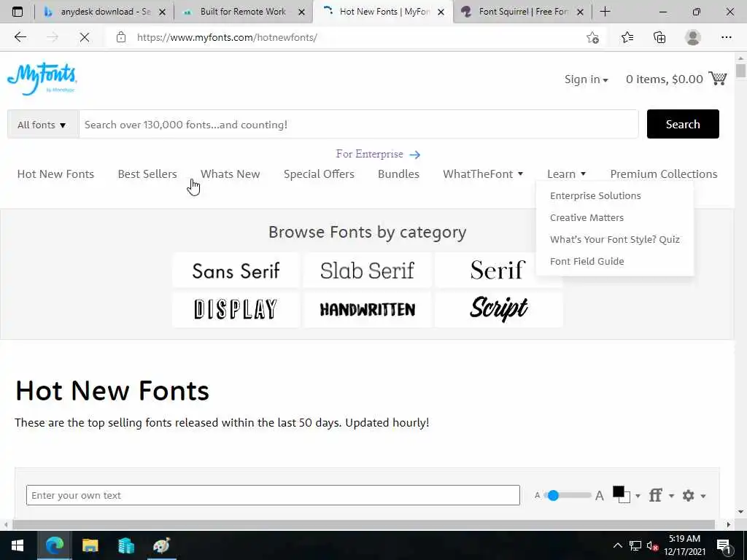This screenshot has height=560, width=747.
Task: Switch to Built for Remote Work tab
Action: coord(243,12)
